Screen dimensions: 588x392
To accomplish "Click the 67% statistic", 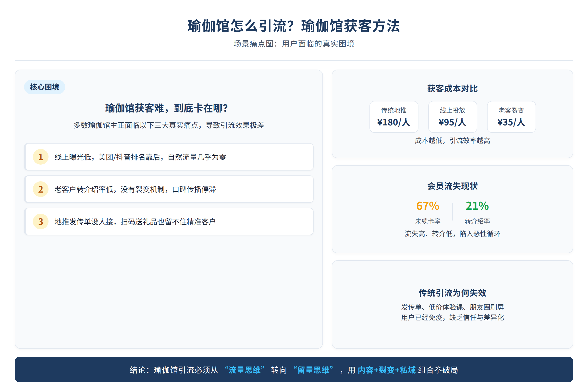I will (428, 206).
